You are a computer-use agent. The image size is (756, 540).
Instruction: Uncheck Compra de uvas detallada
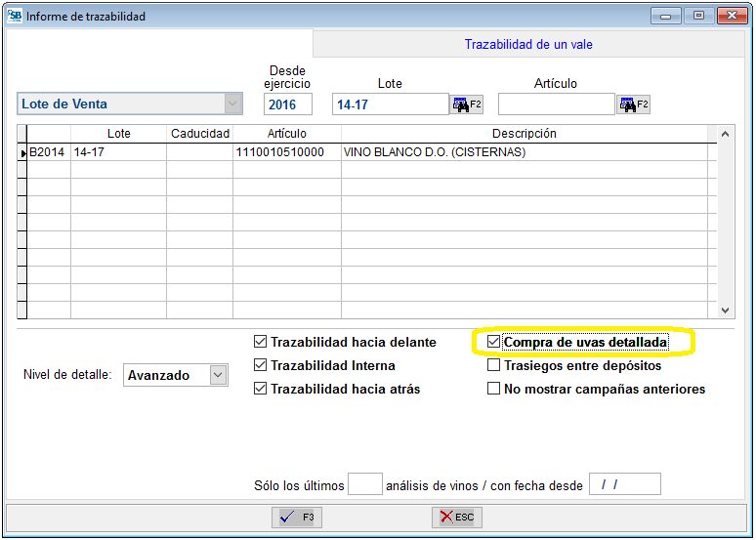pos(494,343)
